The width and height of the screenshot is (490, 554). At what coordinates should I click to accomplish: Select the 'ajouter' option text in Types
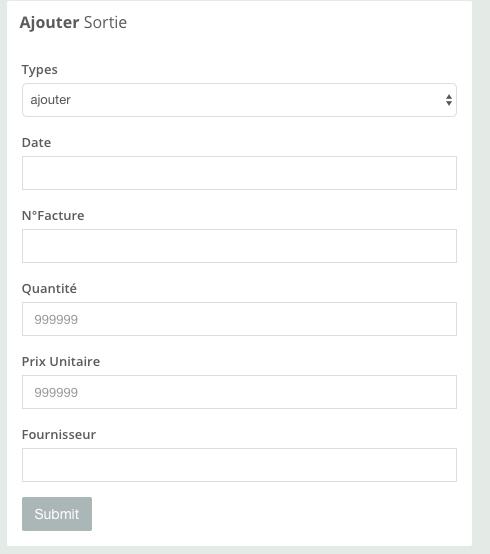click(x=51, y=100)
